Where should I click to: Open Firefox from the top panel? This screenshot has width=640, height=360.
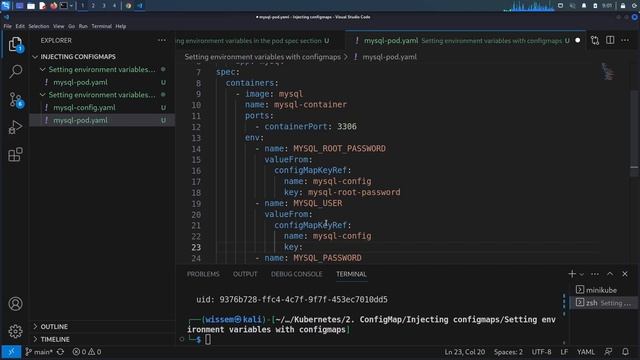click(x=53, y=6)
